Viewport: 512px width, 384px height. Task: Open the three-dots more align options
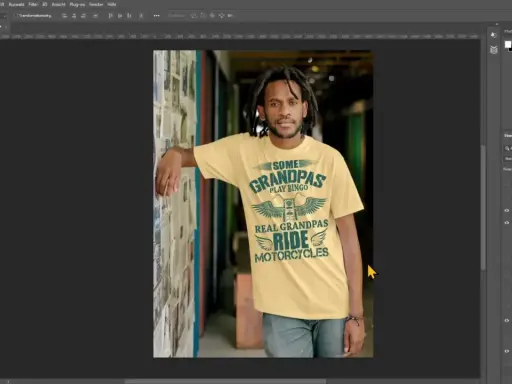pyautogui.click(x=156, y=16)
